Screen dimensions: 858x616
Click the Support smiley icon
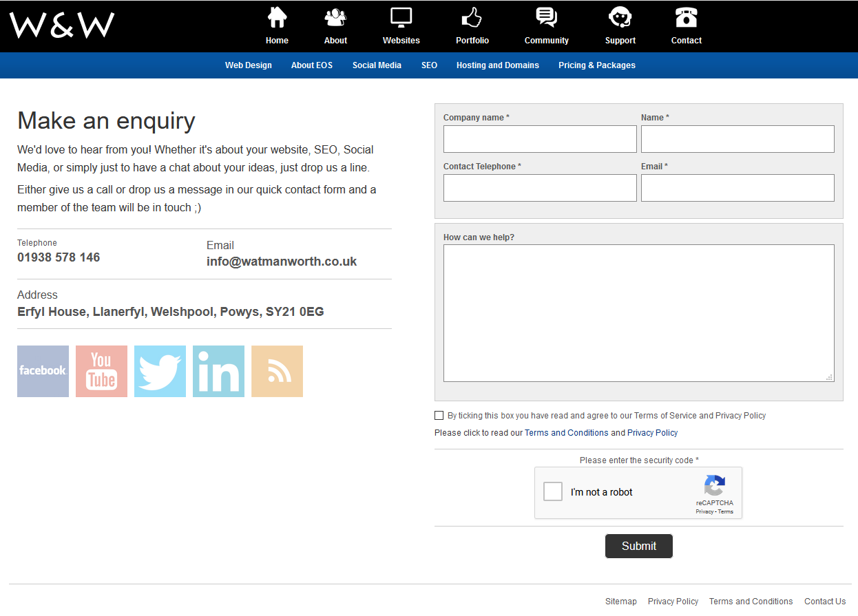[x=620, y=17]
